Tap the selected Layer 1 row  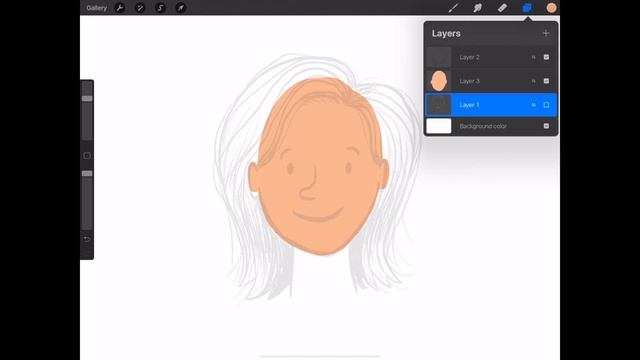491,105
